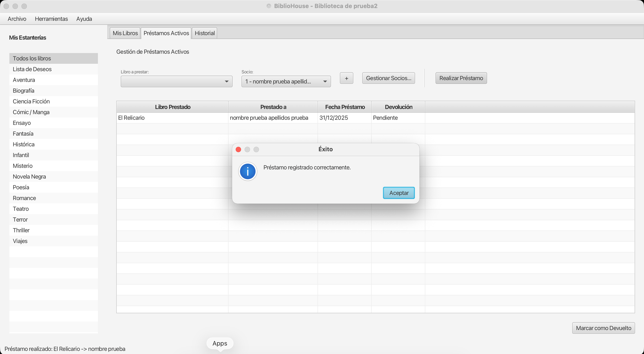
Task: Click Aceptar in the success dialog
Action: [399, 193]
